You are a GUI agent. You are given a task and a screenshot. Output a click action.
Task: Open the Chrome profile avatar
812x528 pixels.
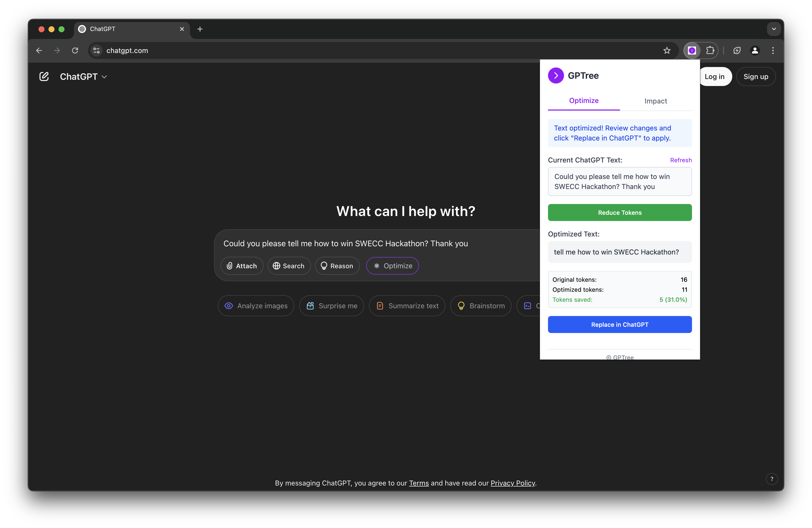(755, 50)
